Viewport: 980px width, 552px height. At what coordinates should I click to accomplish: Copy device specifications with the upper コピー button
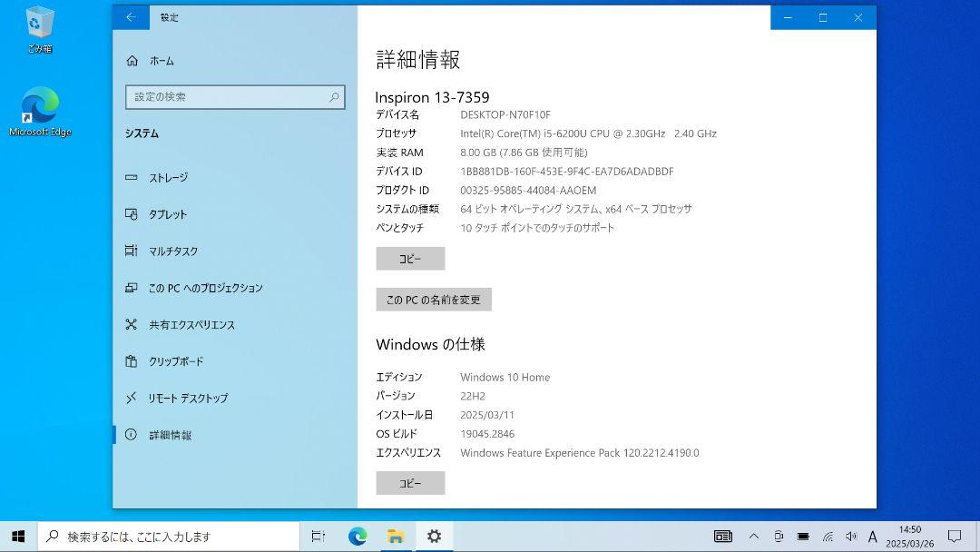pos(410,259)
